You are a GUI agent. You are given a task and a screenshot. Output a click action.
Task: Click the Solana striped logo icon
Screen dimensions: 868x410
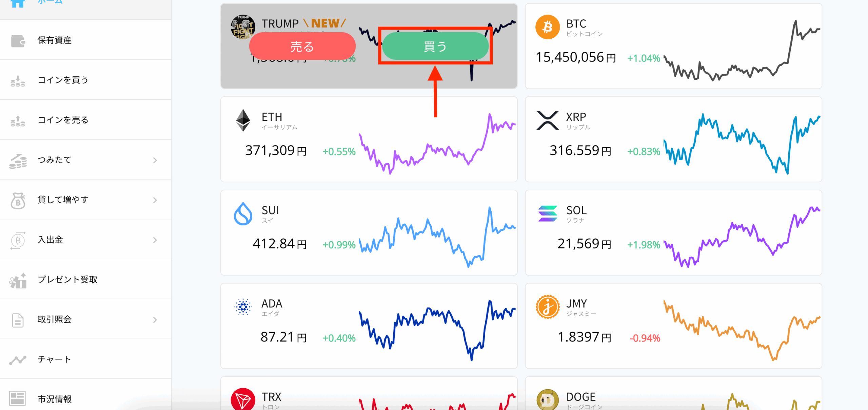(547, 214)
